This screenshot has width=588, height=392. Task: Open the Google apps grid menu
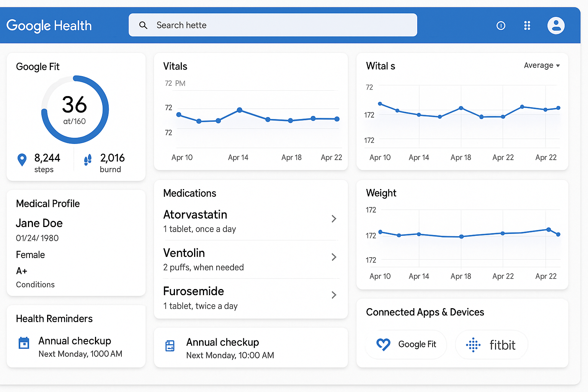pyautogui.click(x=527, y=25)
